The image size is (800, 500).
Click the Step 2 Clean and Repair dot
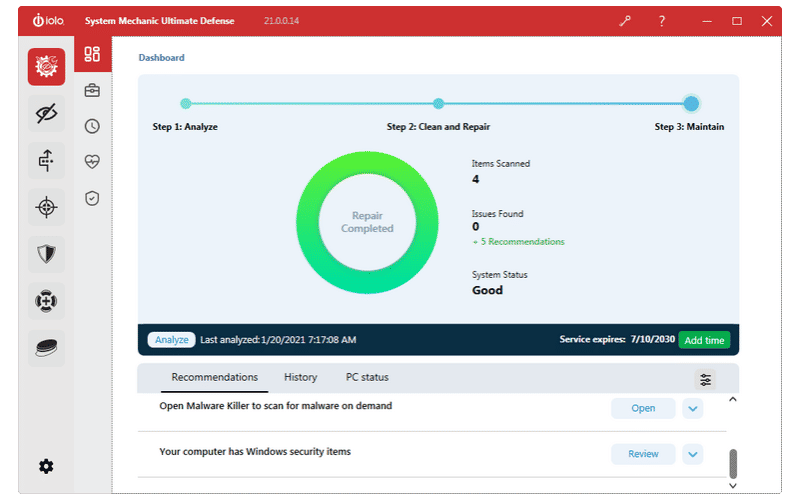[x=438, y=104]
